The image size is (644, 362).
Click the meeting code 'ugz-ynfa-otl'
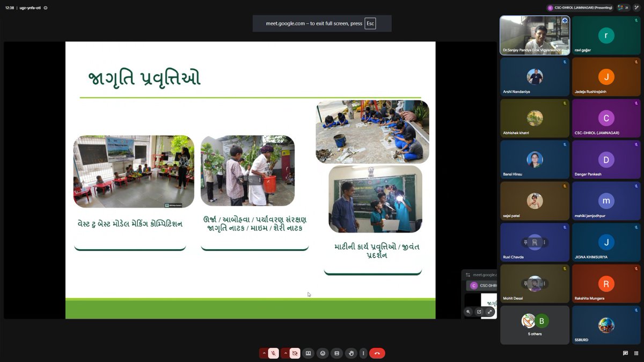[x=30, y=8]
